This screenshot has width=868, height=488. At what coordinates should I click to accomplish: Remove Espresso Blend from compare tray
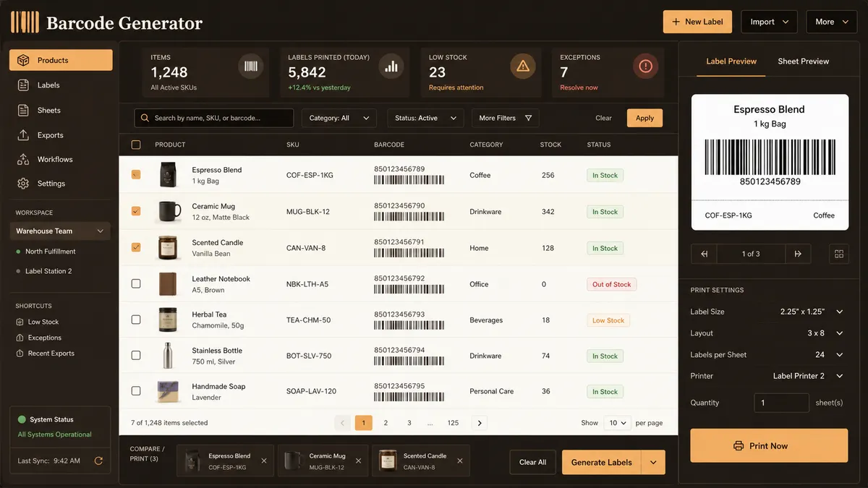tap(264, 461)
